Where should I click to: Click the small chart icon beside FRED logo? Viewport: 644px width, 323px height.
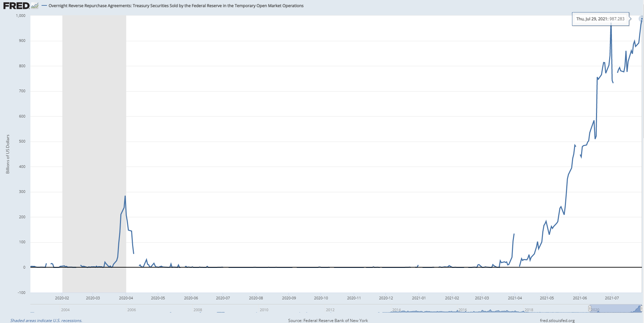click(35, 6)
